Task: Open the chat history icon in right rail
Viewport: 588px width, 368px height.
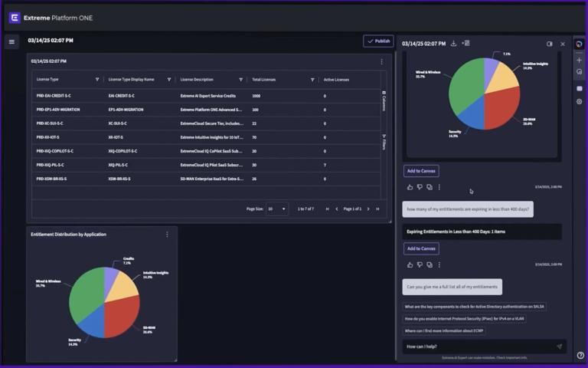Action: (x=580, y=72)
